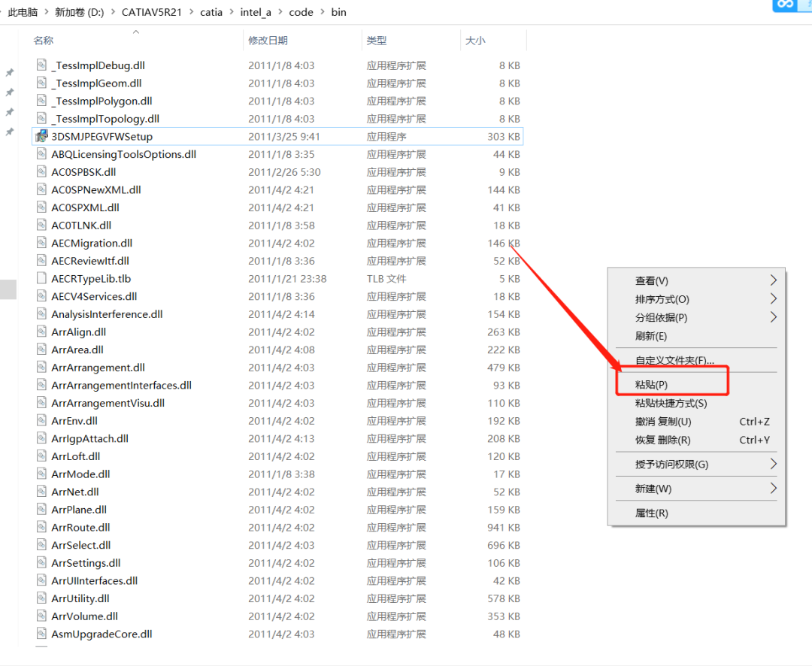This screenshot has width=812, height=666.
Task: Select the ArrArrangementVisu.dll file name
Action: pyautogui.click(x=108, y=403)
